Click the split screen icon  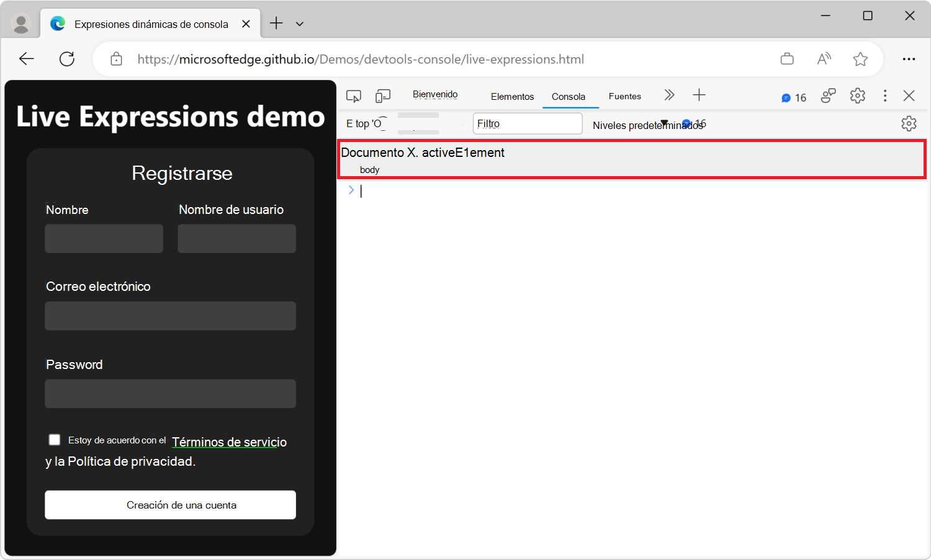tap(787, 58)
